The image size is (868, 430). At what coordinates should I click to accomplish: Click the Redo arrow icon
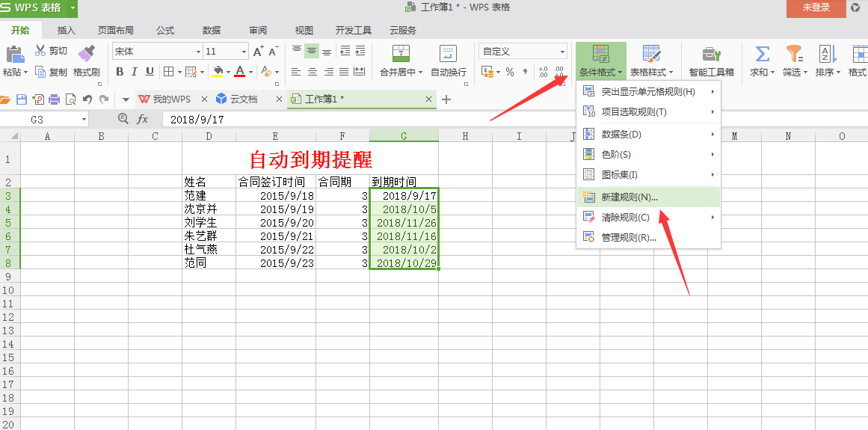tap(103, 99)
